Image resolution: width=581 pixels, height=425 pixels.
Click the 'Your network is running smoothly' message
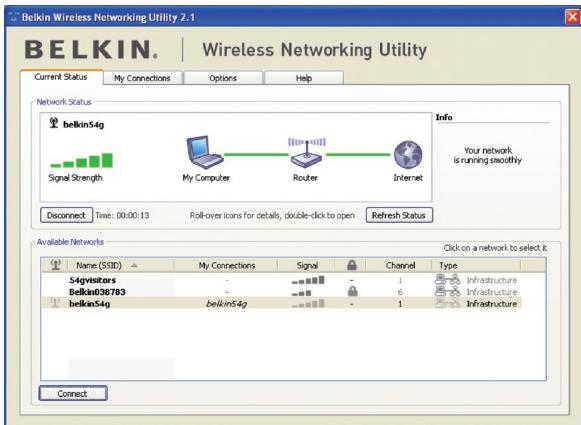[x=488, y=155]
